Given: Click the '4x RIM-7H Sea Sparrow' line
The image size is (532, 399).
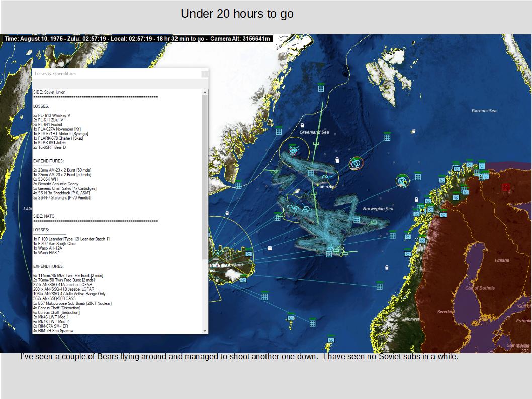Looking at the screenshot, I should point(53,331).
